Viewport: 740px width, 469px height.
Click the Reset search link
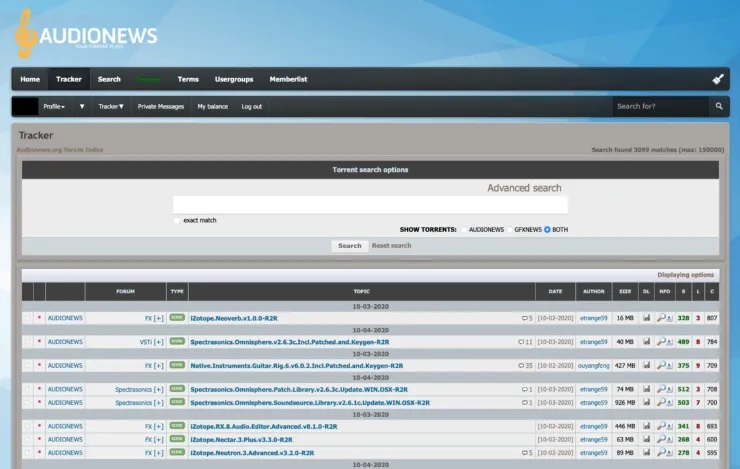tap(391, 245)
